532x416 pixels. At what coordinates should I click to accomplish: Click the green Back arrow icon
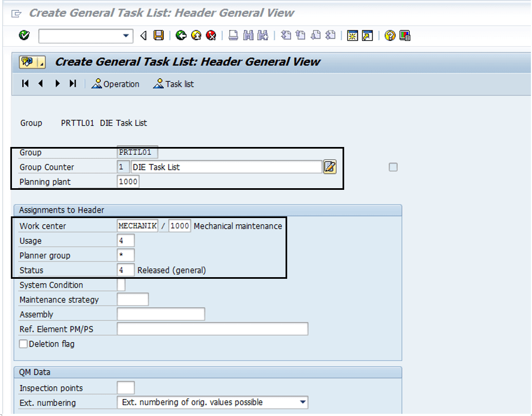(x=181, y=35)
